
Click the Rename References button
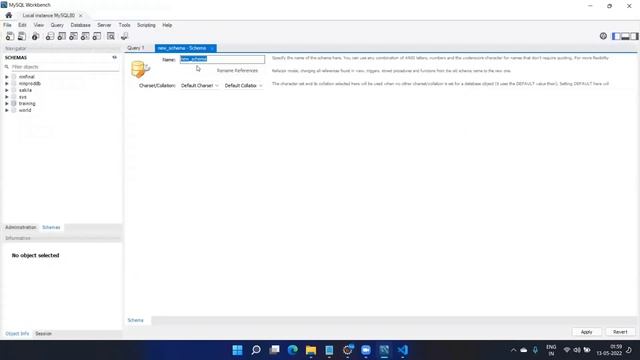[237, 71]
